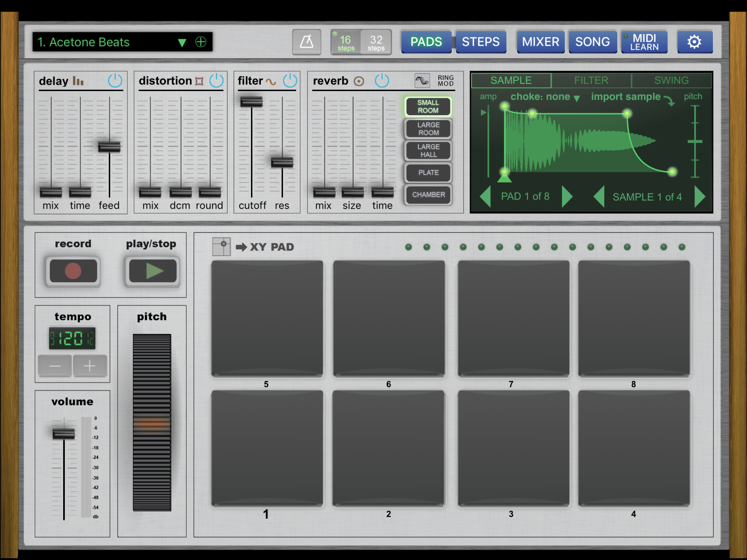Enable the distortion power button
Image resolution: width=747 pixels, height=560 pixels.
(x=216, y=81)
